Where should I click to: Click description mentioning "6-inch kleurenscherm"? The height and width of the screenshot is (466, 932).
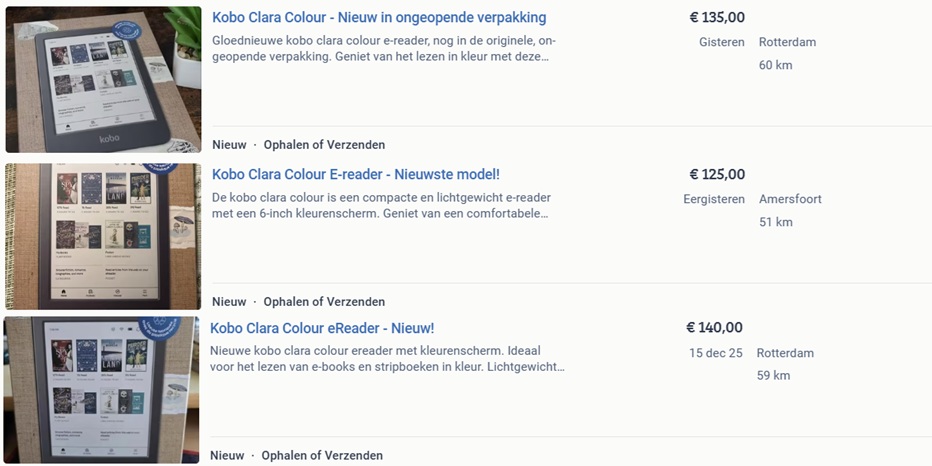coord(381,205)
